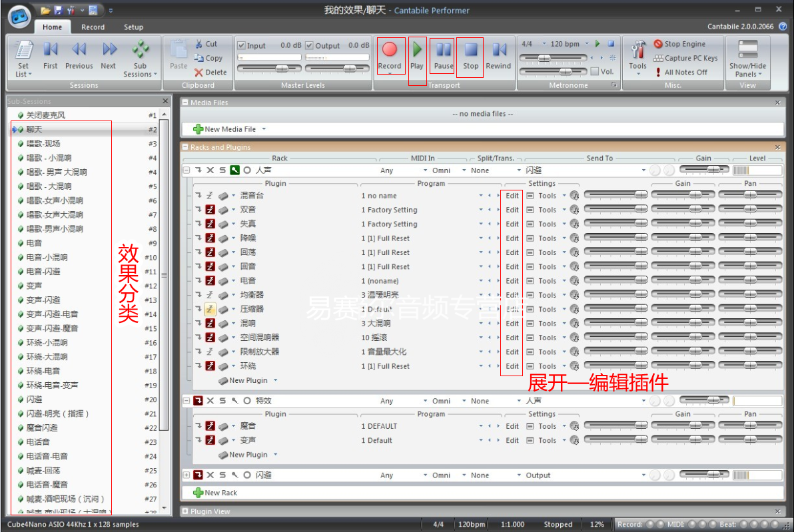The width and height of the screenshot is (794, 532).
Task: Switch to the Record ribbon tab
Action: 93,27
